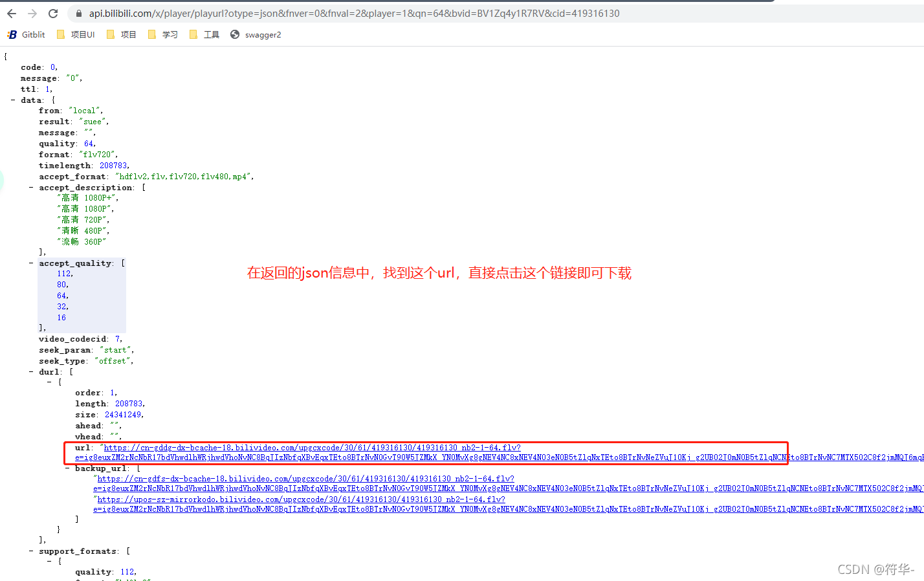Image resolution: width=924 pixels, height=581 pixels.
Task: Collapse the first durl object entry
Action: pyautogui.click(x=49, y=382)
